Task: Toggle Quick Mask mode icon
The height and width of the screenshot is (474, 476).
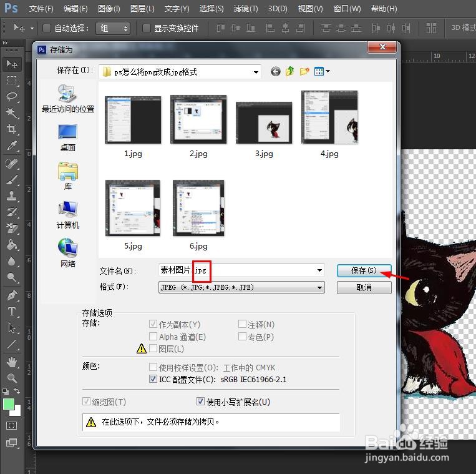Action: coord(12,425)
